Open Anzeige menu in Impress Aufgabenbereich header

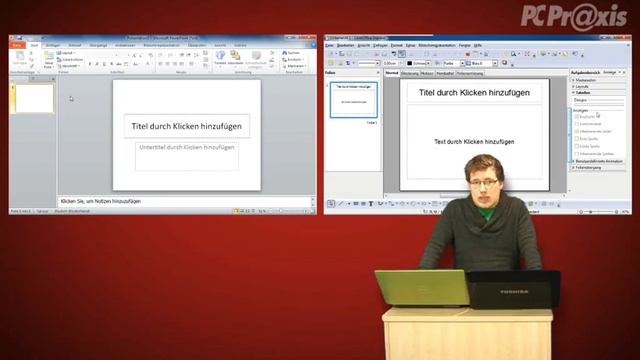611,72
